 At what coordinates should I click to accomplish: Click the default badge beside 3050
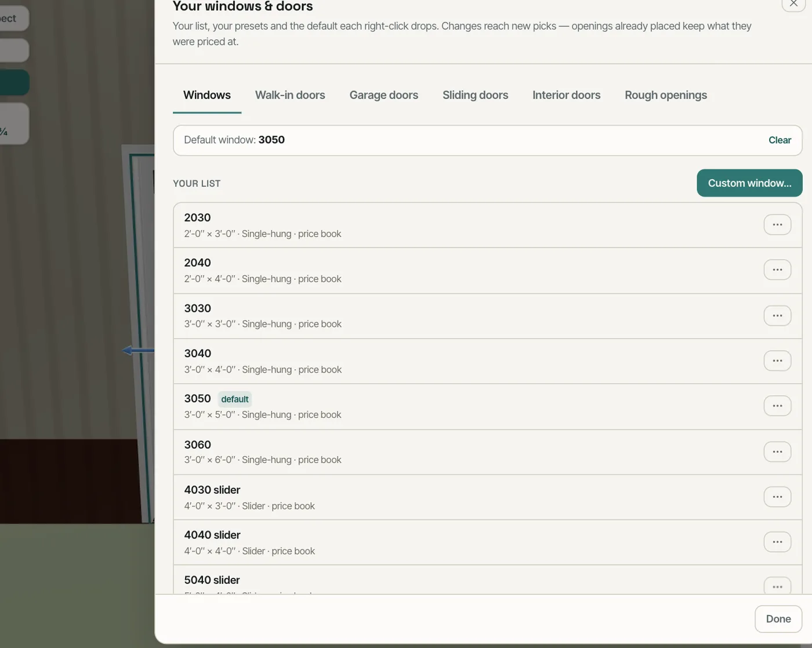(x=235, y=399)
